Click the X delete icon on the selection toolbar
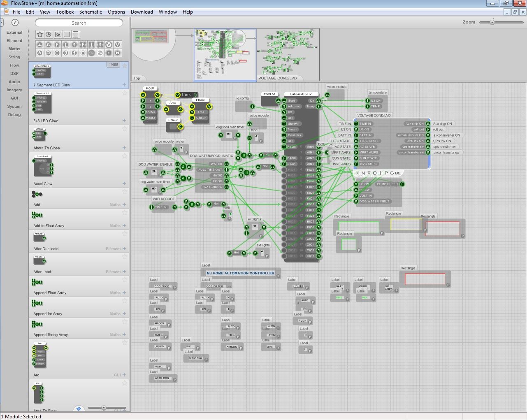The image size is (527, 420). click(x=358, y=173)
